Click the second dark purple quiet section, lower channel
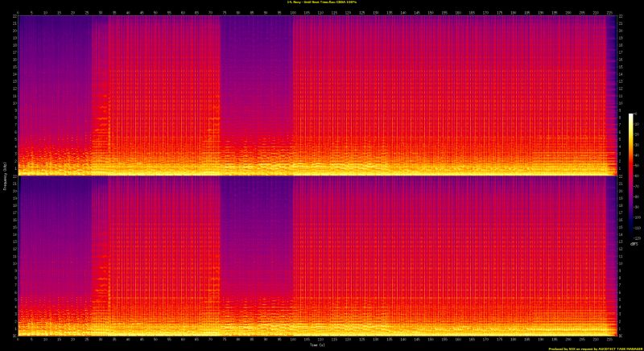The width and height of the screenshot is (644, 351). coord(256,225)
